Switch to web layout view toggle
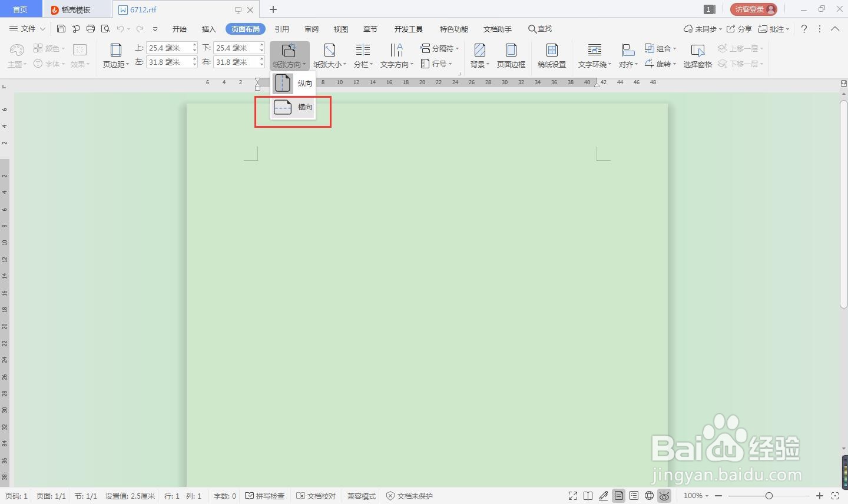Screen dimensions: 848x504 649,496
